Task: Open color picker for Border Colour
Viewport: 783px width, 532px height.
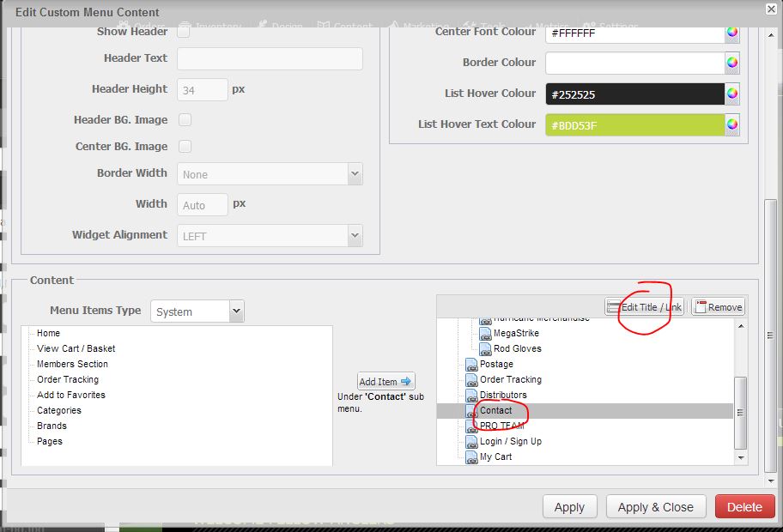Action: coord(732,63)
